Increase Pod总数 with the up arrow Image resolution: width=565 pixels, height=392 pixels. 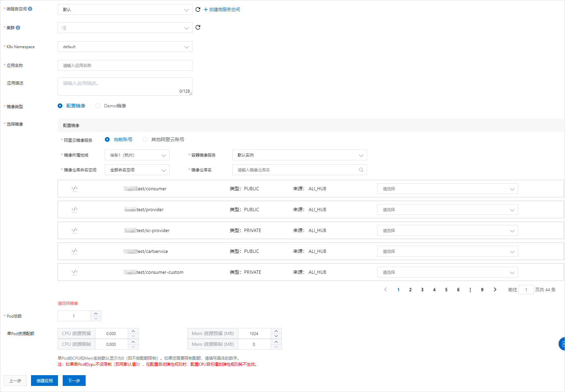coord(96,313)
